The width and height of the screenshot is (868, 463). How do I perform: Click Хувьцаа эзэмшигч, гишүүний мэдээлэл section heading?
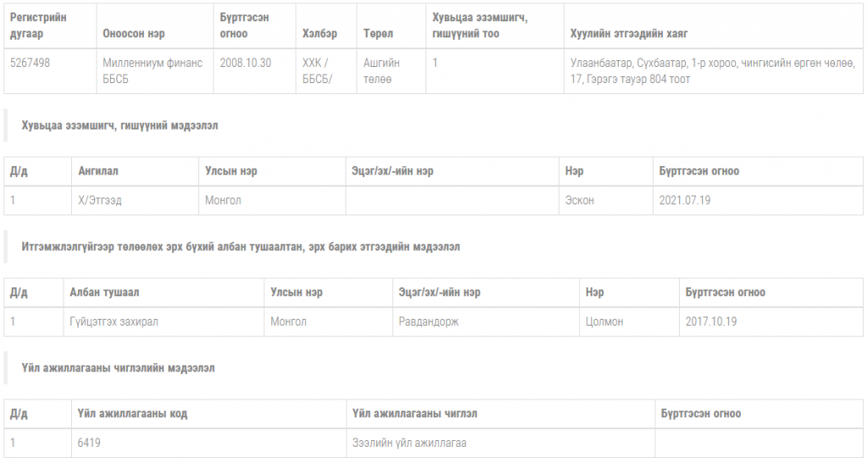(120, 126)
